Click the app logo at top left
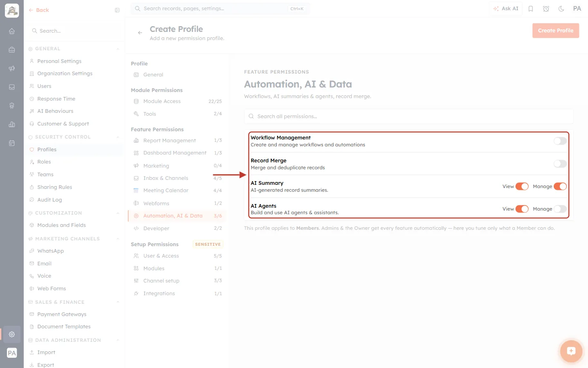 [x=12, y=11]
